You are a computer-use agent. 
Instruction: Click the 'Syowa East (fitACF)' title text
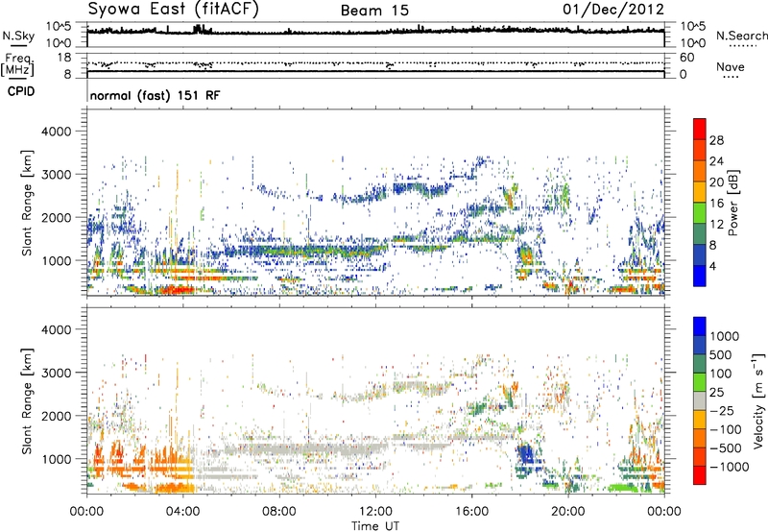pyautogui.click(x=173, y=9)
